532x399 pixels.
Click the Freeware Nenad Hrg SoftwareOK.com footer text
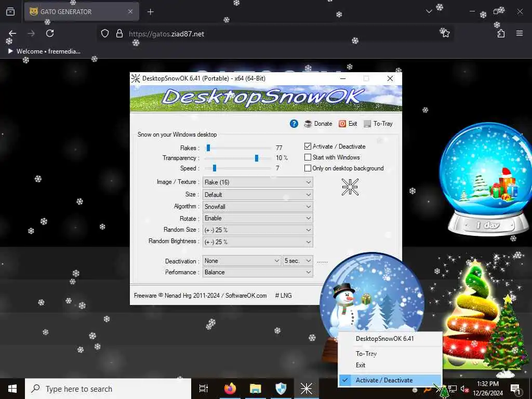click(x=200, y=296)
